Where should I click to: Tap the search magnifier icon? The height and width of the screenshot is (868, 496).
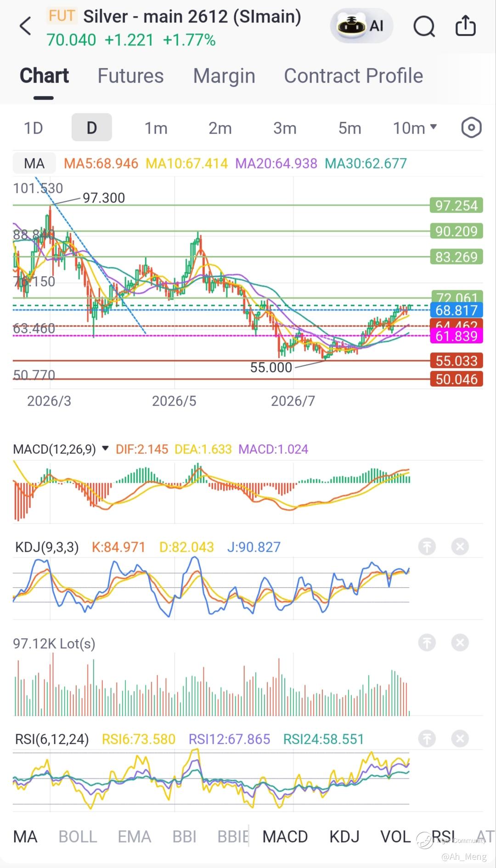[x=424, y=26]
